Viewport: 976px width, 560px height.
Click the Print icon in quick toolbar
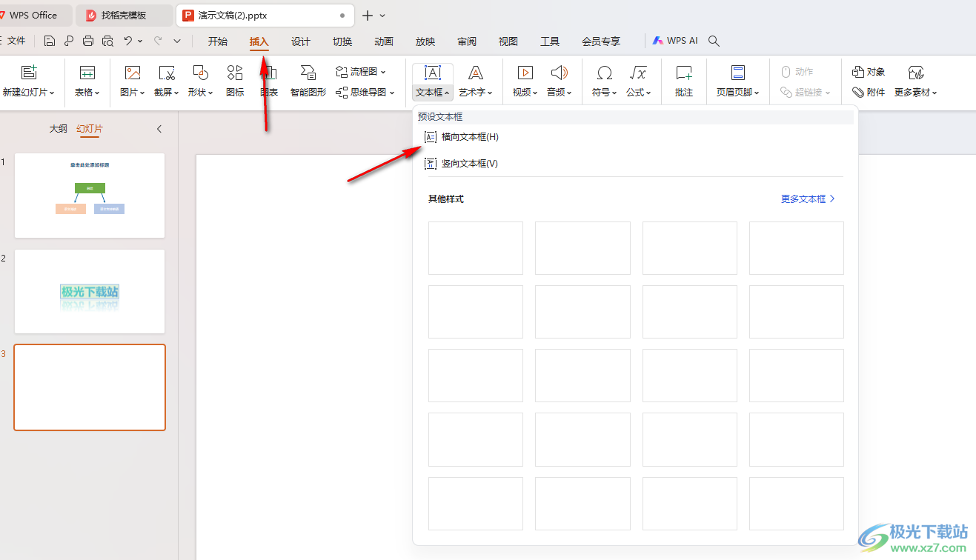(88, 41)
